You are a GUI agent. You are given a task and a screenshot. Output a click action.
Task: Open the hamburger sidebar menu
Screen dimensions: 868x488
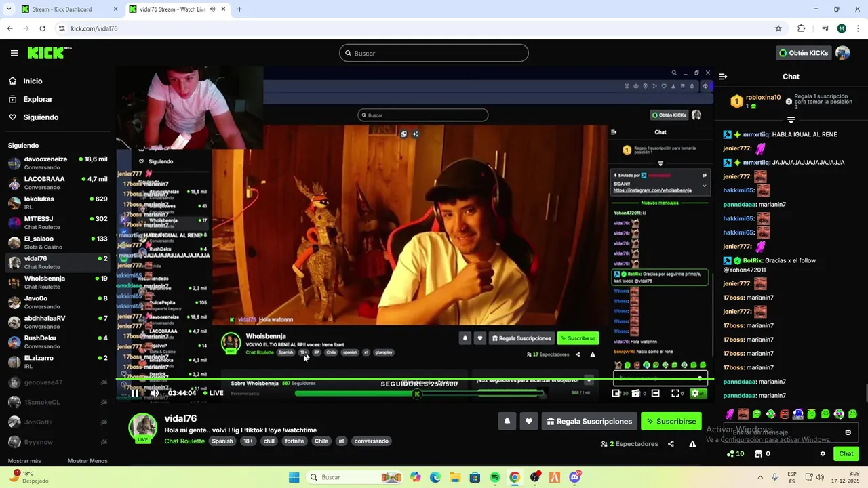pyautogui.click(x=14, y=53)
